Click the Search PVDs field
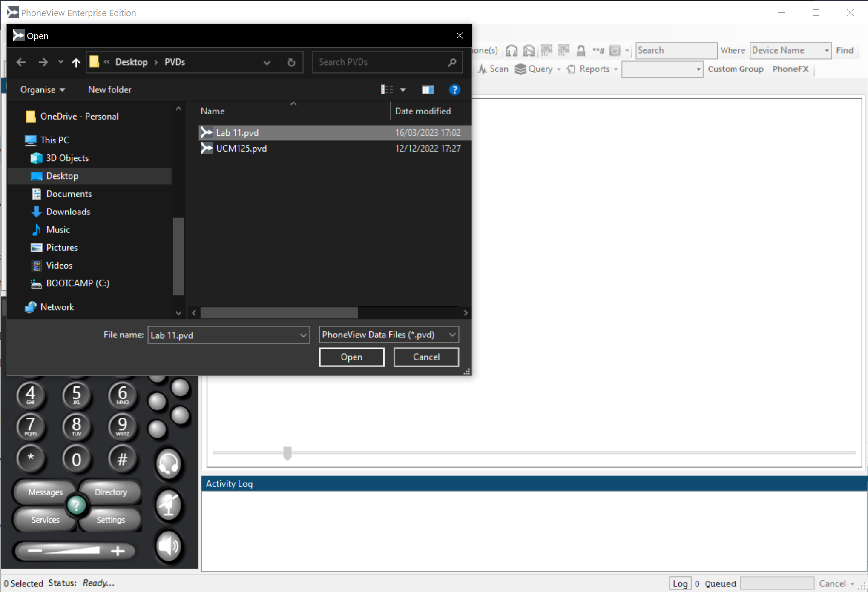Image resolution: width=868 pixels, height=592 pixels. [x=387, y=62]
